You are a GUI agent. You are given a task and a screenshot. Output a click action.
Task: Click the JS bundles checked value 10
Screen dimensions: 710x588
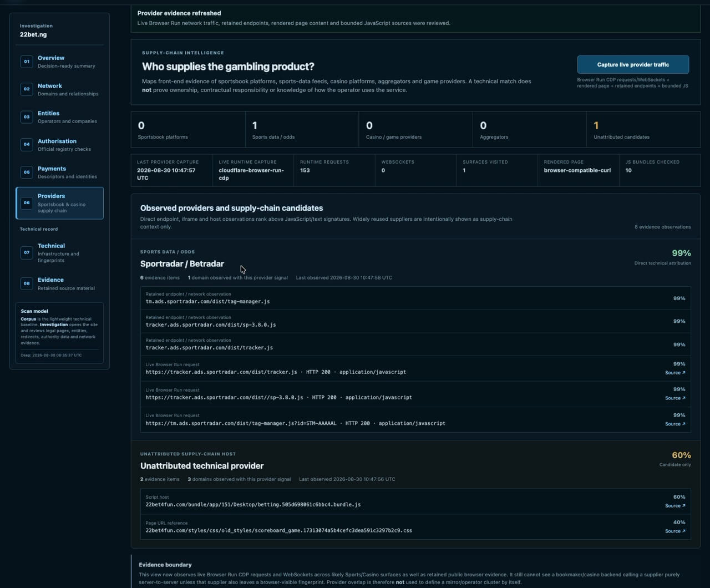[628, 170]
